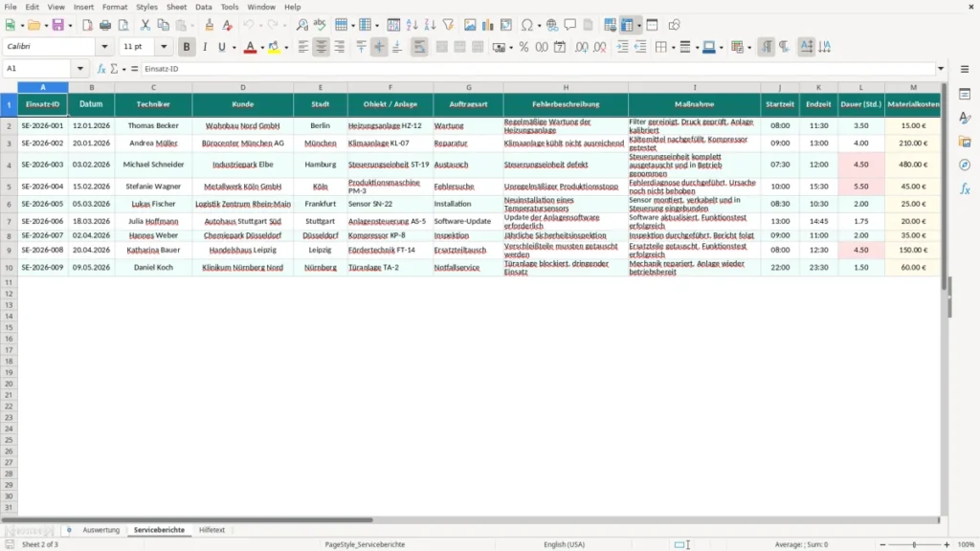Viewport: 980px width, 551px height.
Task: Sort ascending A to Z
Action: click(412, 25)
